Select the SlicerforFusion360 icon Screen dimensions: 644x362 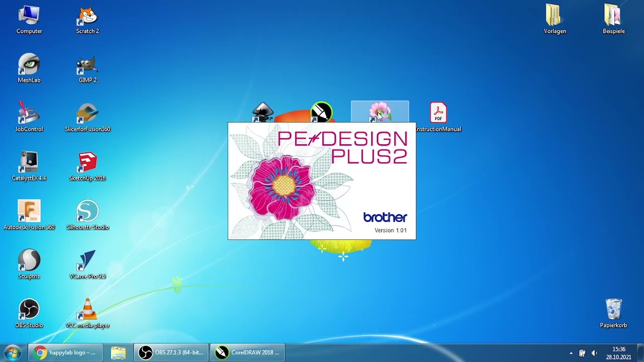tap(88, 118)
